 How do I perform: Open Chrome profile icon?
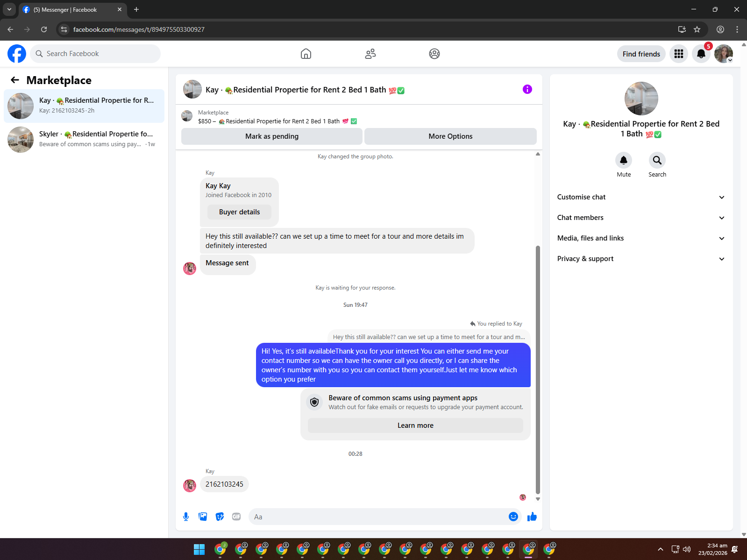720,29
